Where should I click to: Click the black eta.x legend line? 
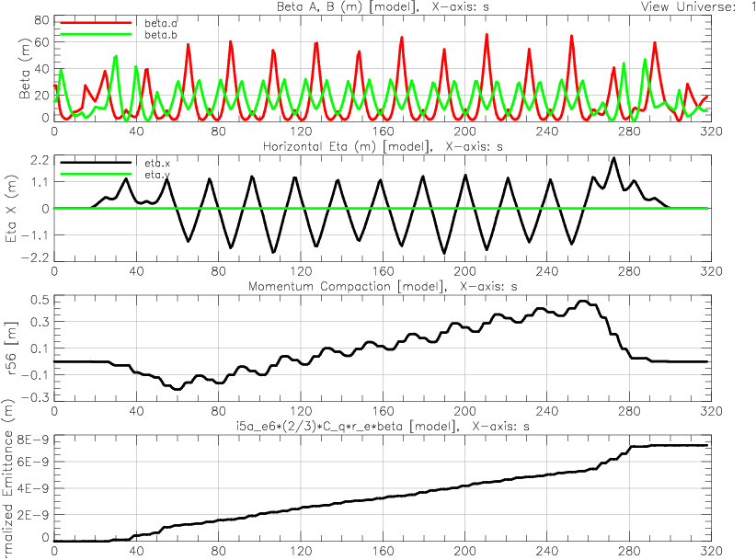coord(96,163)
